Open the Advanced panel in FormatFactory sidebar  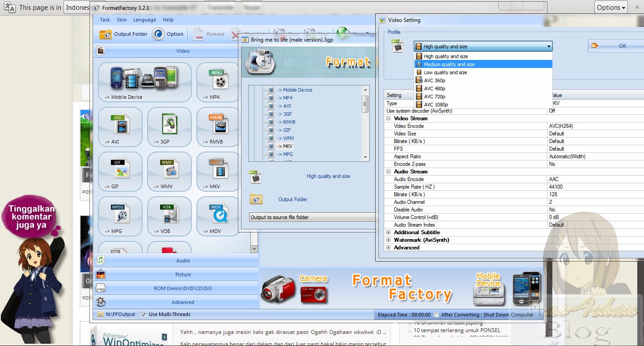176,302
